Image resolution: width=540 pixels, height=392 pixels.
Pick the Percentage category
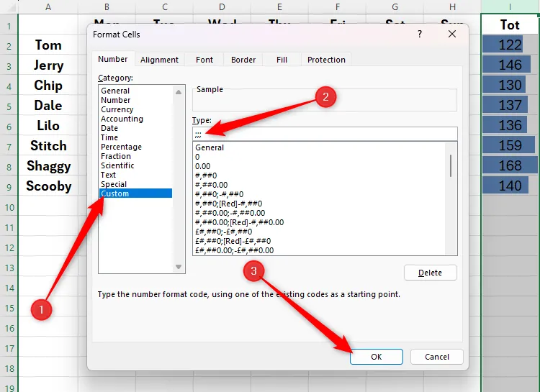tap(121, 147)
